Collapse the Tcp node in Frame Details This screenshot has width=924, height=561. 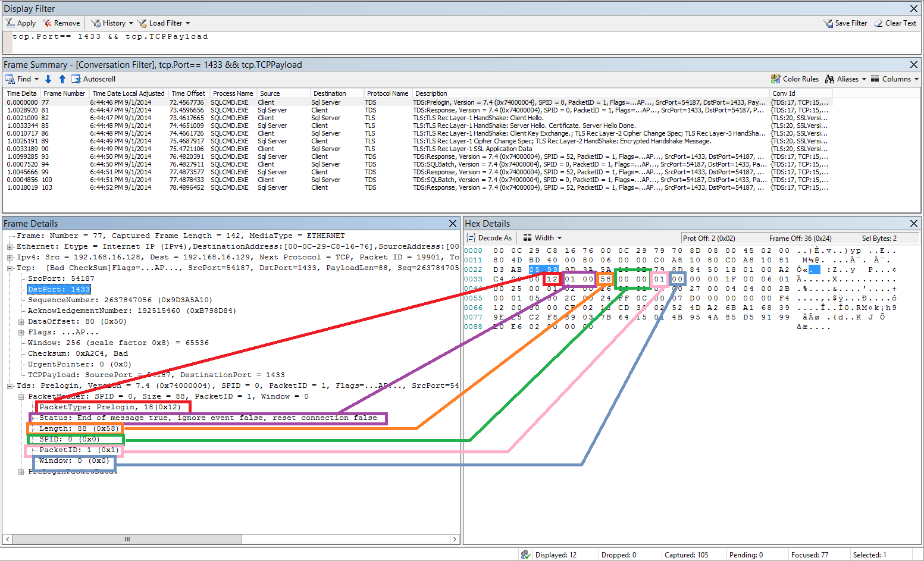pyautogui.click(x=10, y=267)
